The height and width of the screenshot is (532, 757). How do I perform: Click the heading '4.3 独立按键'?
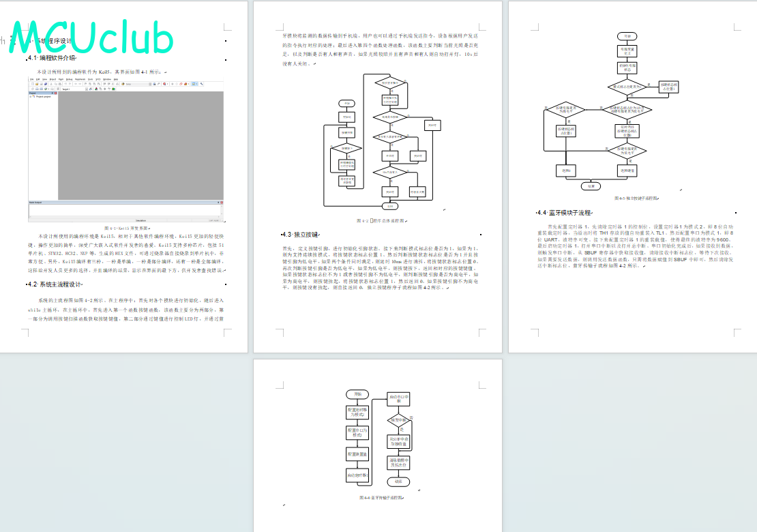[x=301, y=235]
